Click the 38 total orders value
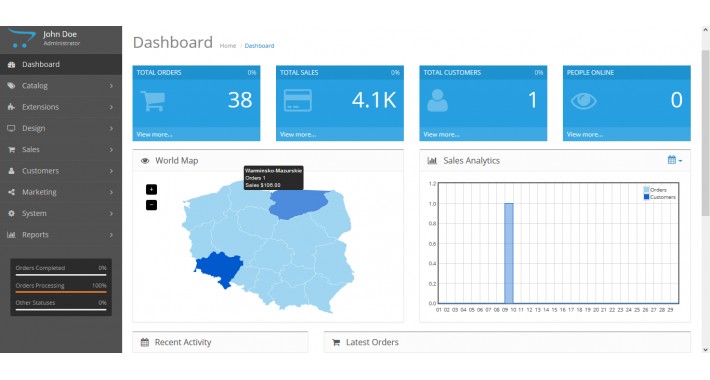Screen dimensions: 710x380 click(240, 100)
